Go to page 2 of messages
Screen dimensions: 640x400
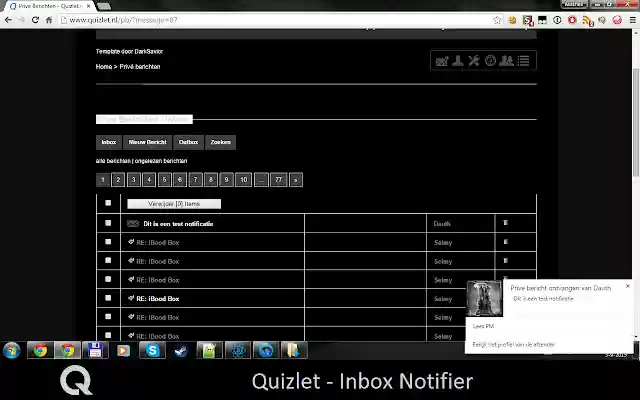[x=118, y=180]
